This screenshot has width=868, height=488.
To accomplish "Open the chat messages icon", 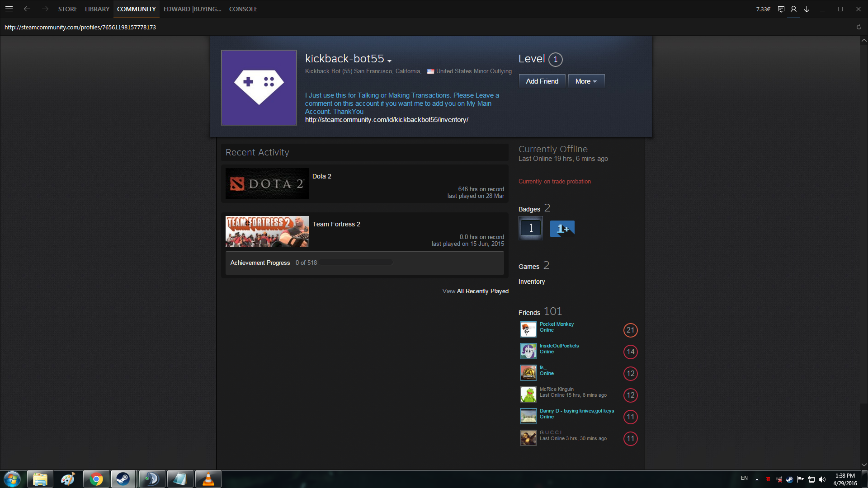I will (781, 9).
